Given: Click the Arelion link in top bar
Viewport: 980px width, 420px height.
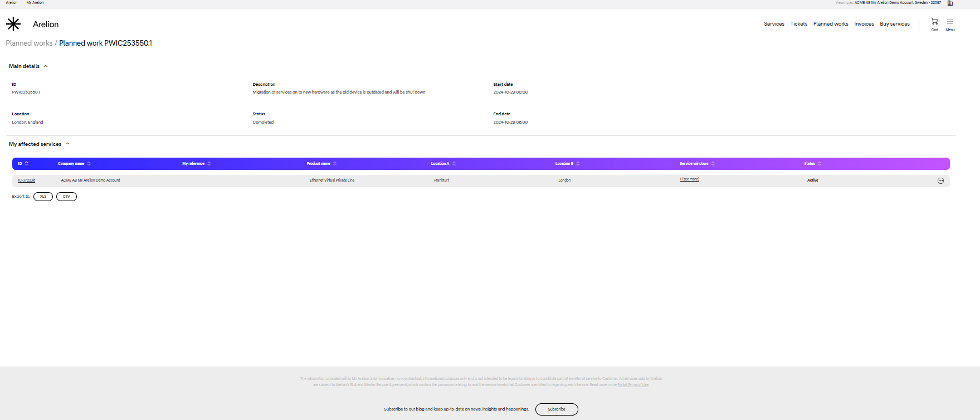Looking at the screenshot, I should click(x=12, y=3).
